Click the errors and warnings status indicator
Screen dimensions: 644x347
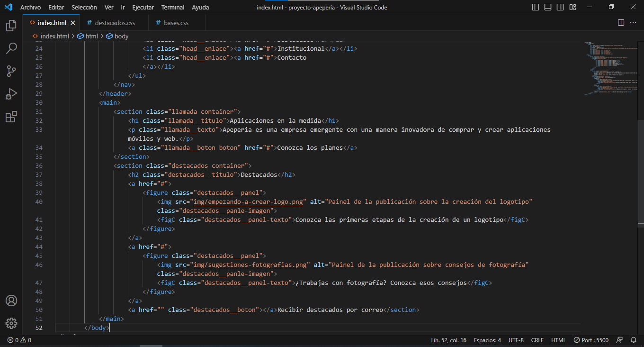coord(19,340)
